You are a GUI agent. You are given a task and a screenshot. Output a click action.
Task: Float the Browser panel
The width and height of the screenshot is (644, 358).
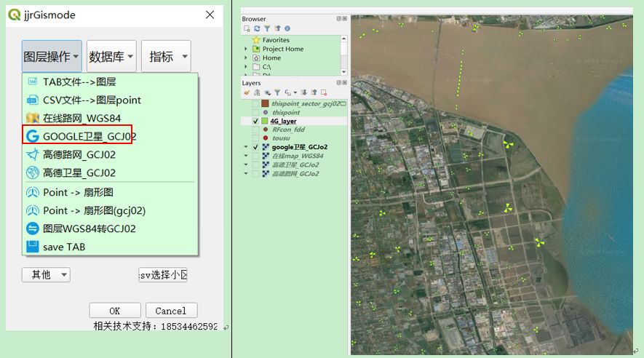[339, 18]
